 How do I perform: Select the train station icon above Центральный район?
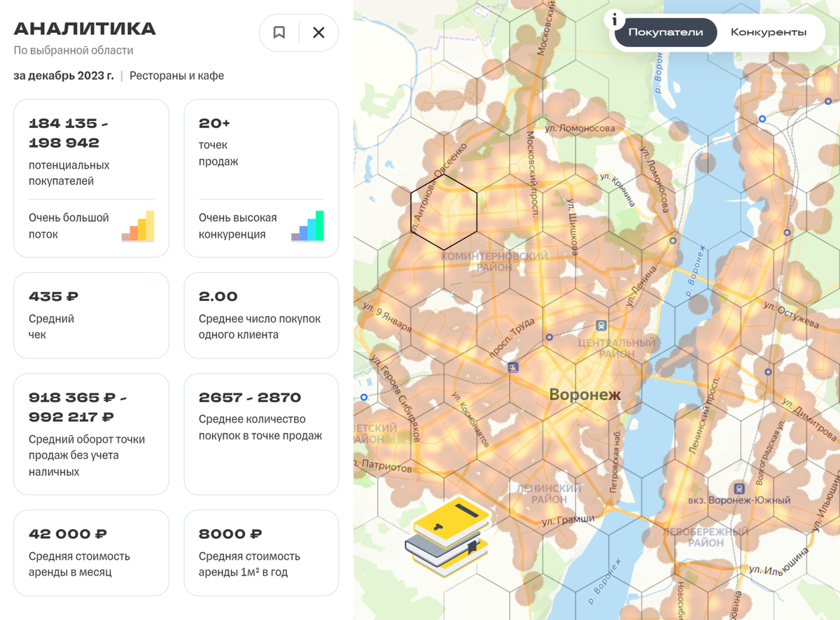(x=601, y=325)
